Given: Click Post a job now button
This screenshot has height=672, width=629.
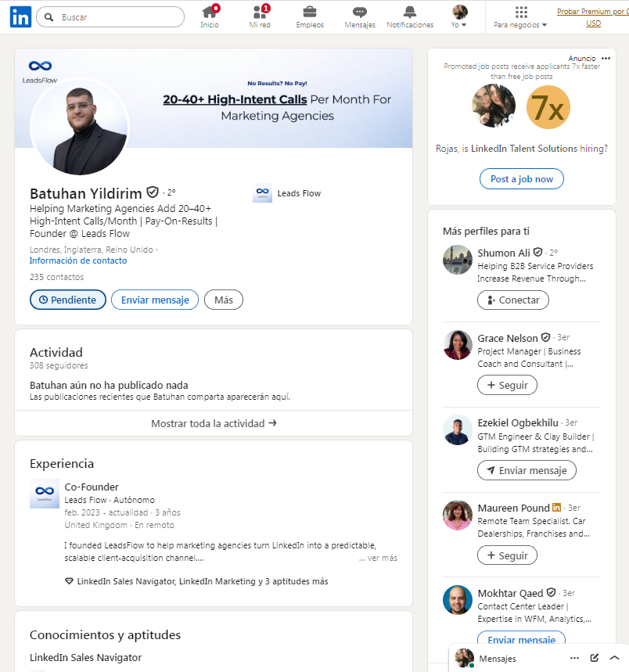Looking at the screenshot, I should [522, 178].
